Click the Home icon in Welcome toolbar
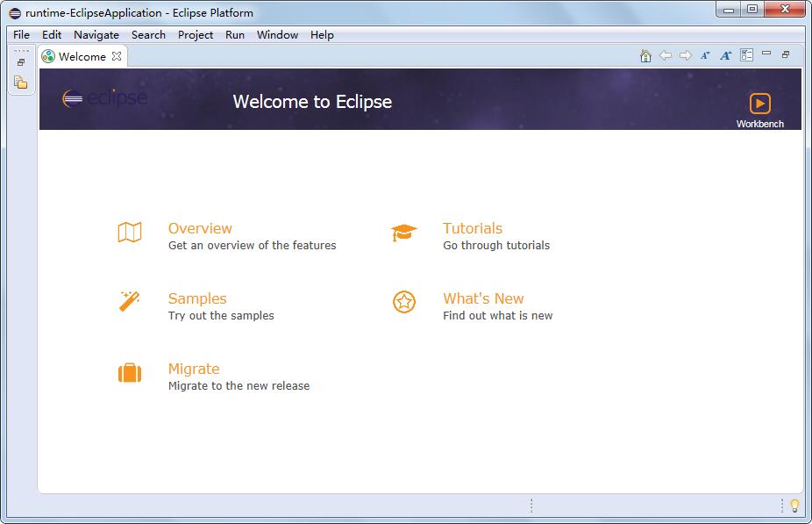The image size is (812, 524). coord(645,55)
